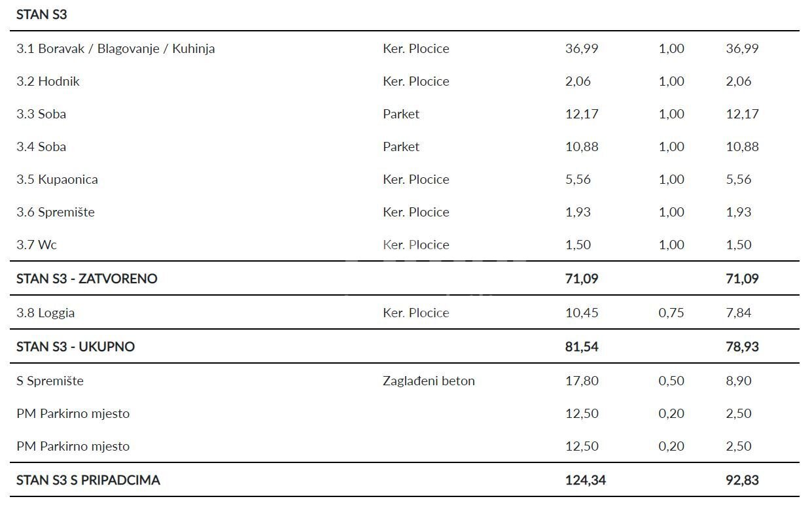This screenshot has height=518, width=812.
Task: Click the "STAN S3 - UKUPNO" total label
Action: (75, 347)
